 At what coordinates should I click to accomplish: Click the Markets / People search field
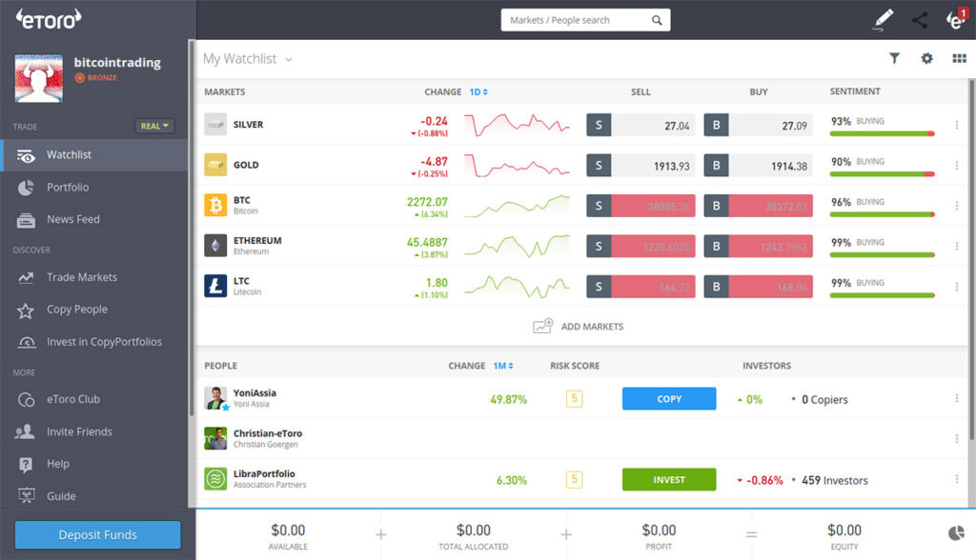point(586,20)
